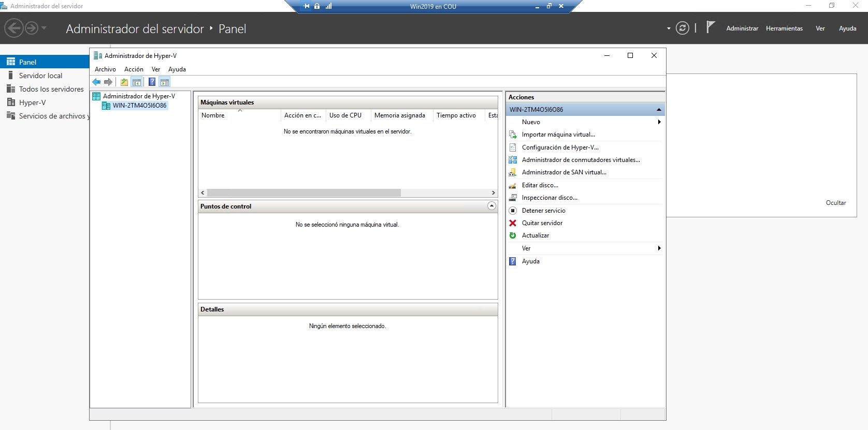This screenshot has height=430, width=868.
Task: Select WIN-2TM4O5I6O86 server in tree
Action: tap(139, 106)
